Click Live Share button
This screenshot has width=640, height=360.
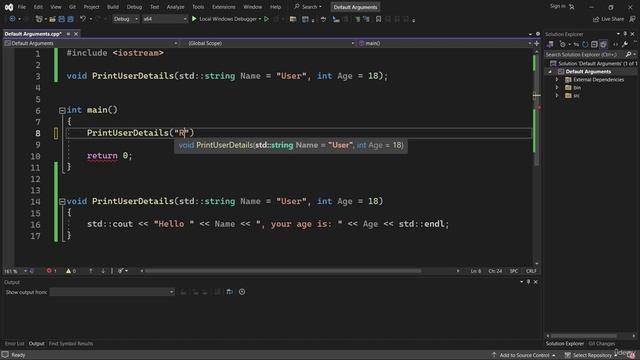point(608,19)
